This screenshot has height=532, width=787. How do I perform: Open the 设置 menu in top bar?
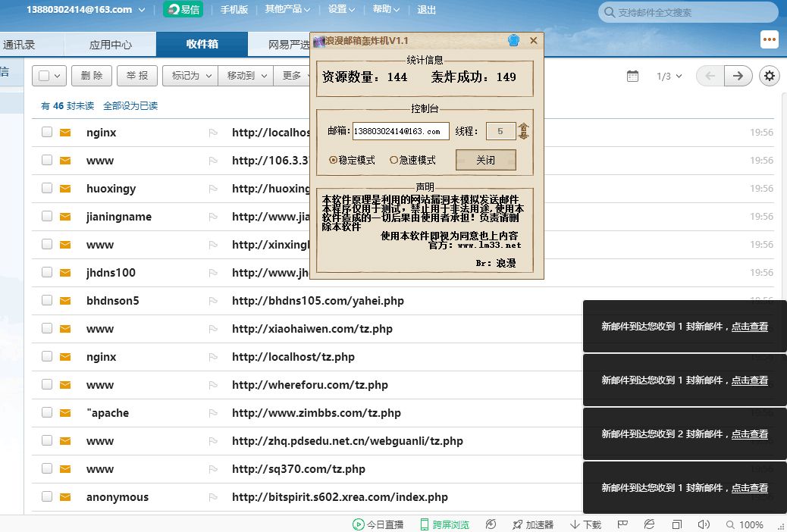click(342, 10)
